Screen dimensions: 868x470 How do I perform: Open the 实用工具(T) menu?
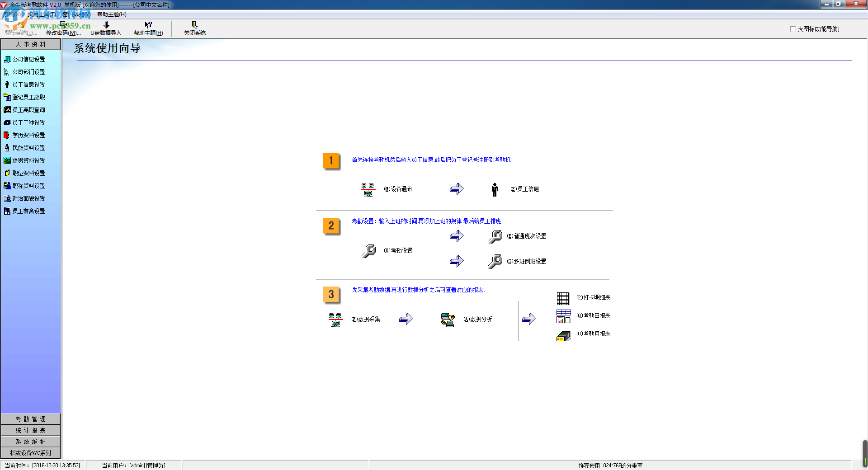[x=42, y=14]
